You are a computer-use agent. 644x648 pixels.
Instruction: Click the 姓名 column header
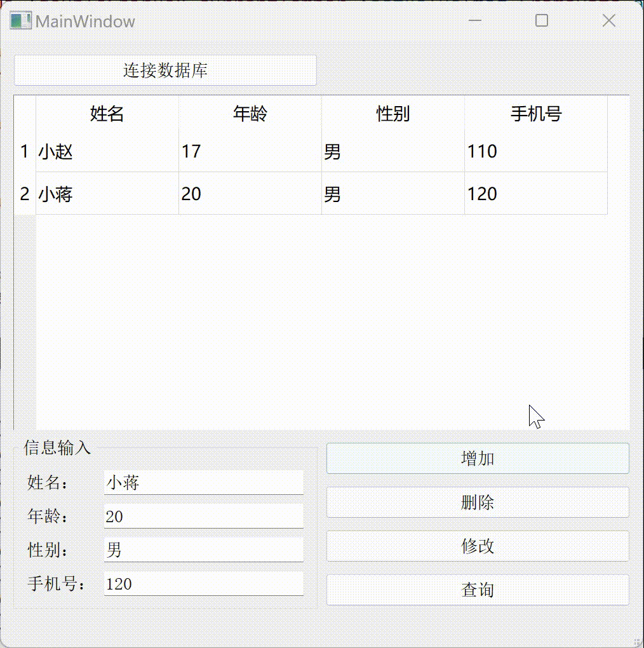coord(107,113)
